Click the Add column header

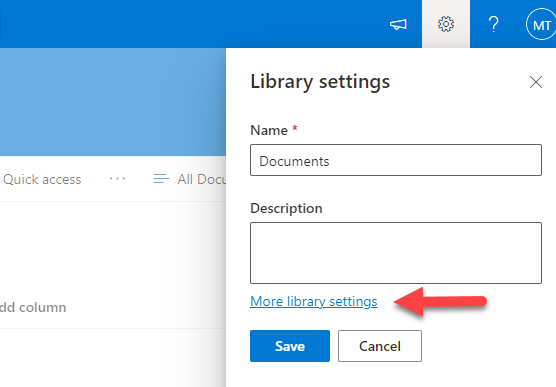point(33,308)
